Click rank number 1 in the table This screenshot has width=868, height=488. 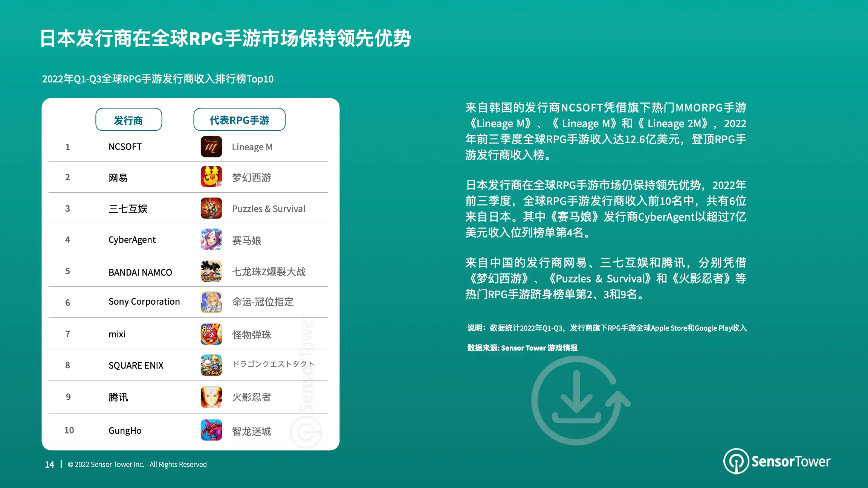tap(68, 147)
